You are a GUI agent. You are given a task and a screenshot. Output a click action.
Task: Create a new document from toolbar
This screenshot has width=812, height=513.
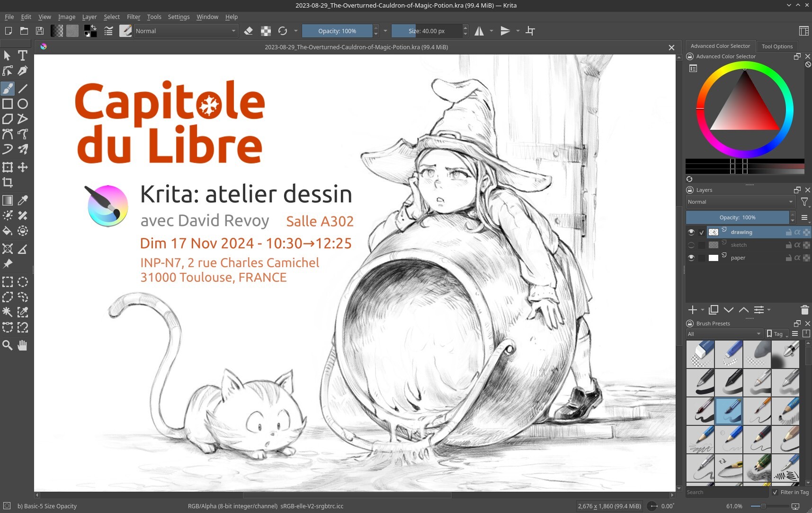tap(9, 31)
